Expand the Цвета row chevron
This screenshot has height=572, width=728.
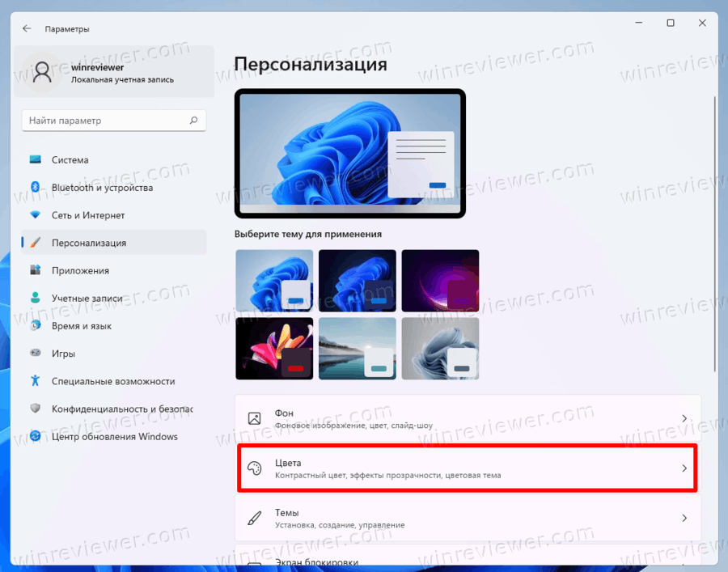(x=684, y=468)
